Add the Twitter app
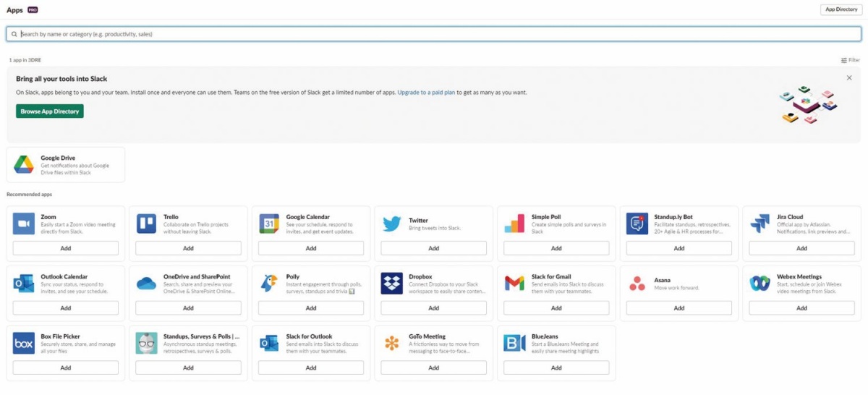The width and height of the screenshot is (868, 395). click(434, 248)
